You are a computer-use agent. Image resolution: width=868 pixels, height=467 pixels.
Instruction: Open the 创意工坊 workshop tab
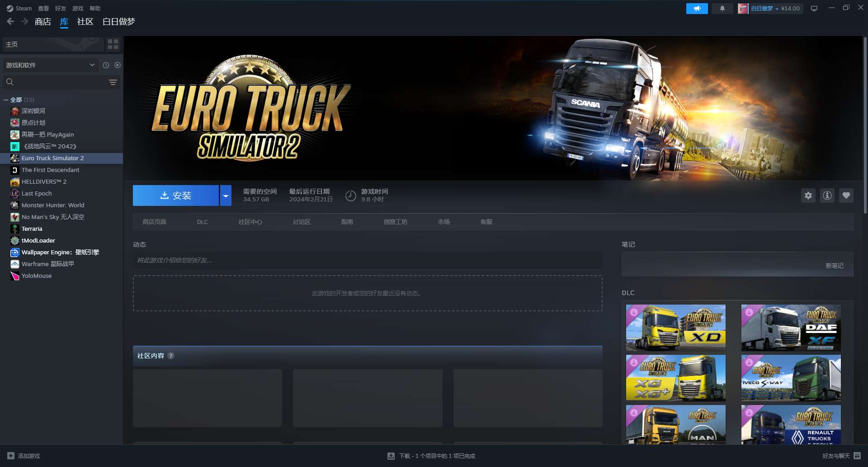point(395,222)
